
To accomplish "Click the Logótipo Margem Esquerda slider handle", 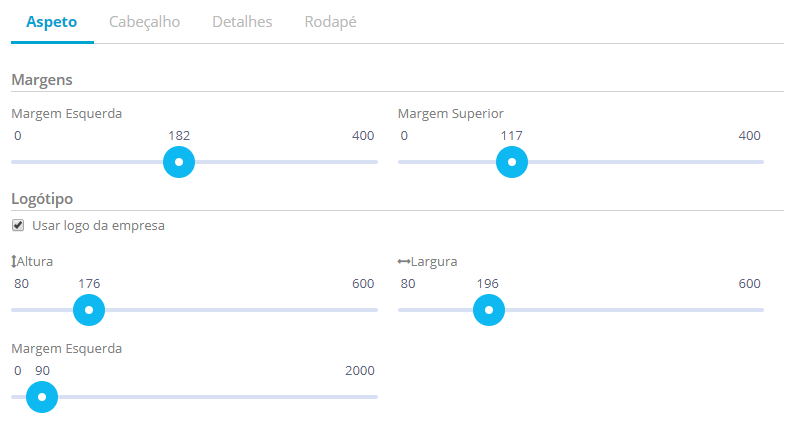I will coord(42,397).
